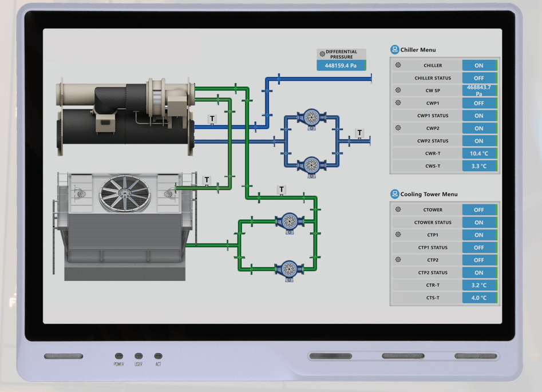This screenshot has width=542, height=392.
Task: Click the CTOWER STATUS ON indicator
Action: (x=479, y=222)
